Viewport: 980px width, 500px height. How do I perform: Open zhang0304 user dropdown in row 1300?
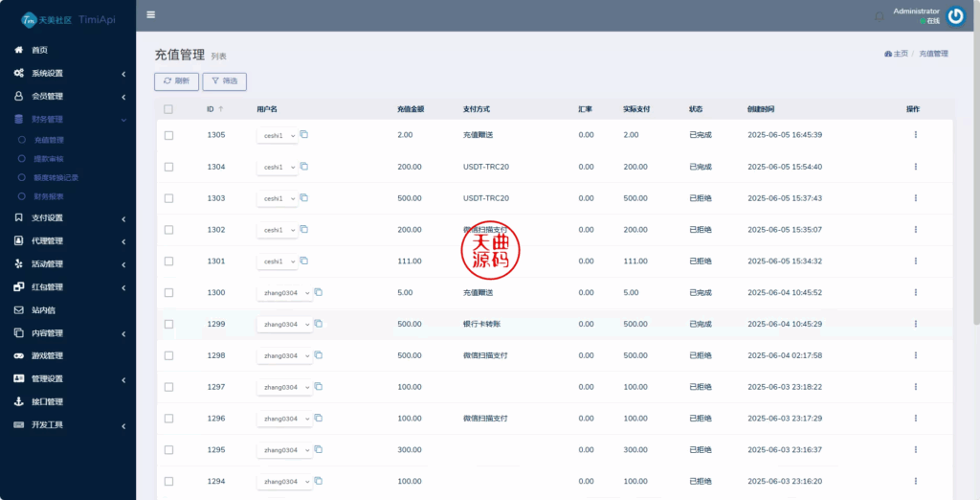[284, 293]
